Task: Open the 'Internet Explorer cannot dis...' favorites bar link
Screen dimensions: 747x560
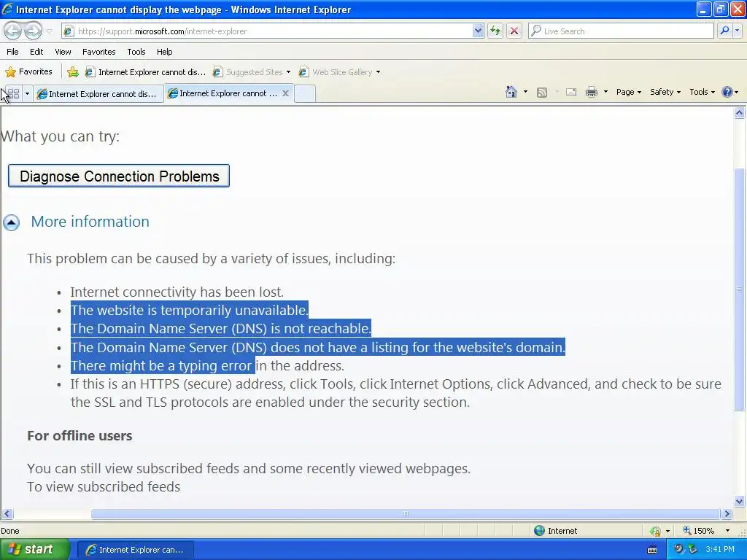Action: point(145,72)
